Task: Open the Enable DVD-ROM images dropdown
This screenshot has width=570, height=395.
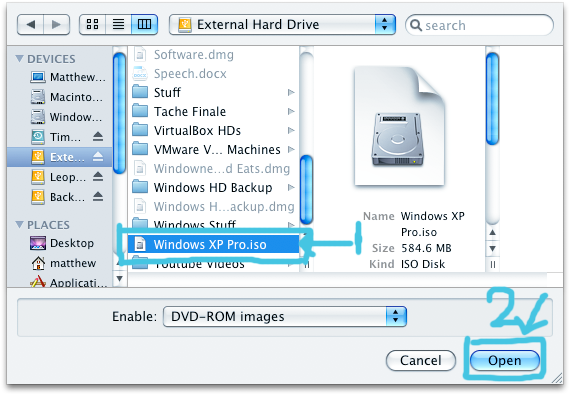Action: 285,317
